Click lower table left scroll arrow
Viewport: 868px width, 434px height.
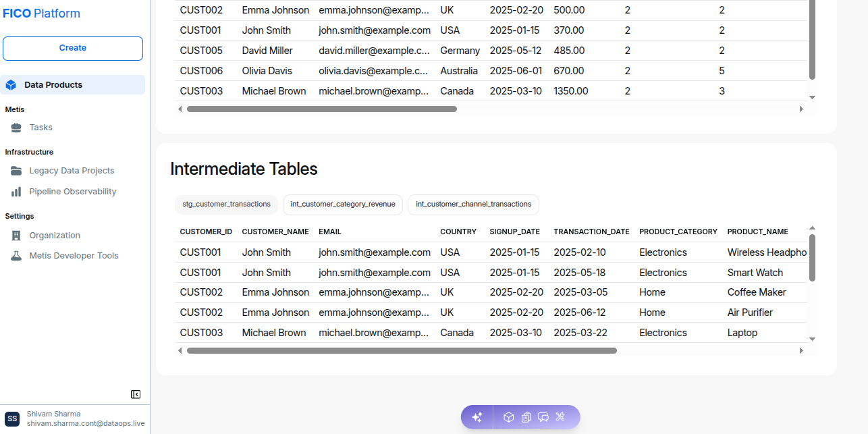[180, 350]
